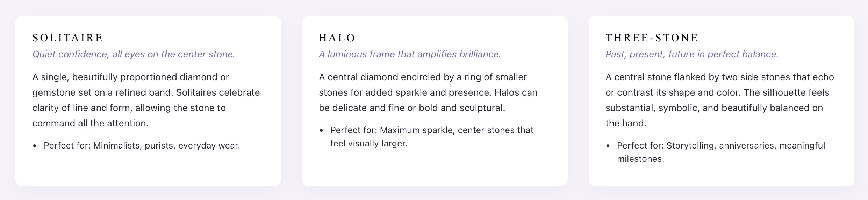Click the Solitaire description paragraph

(146, 100)
